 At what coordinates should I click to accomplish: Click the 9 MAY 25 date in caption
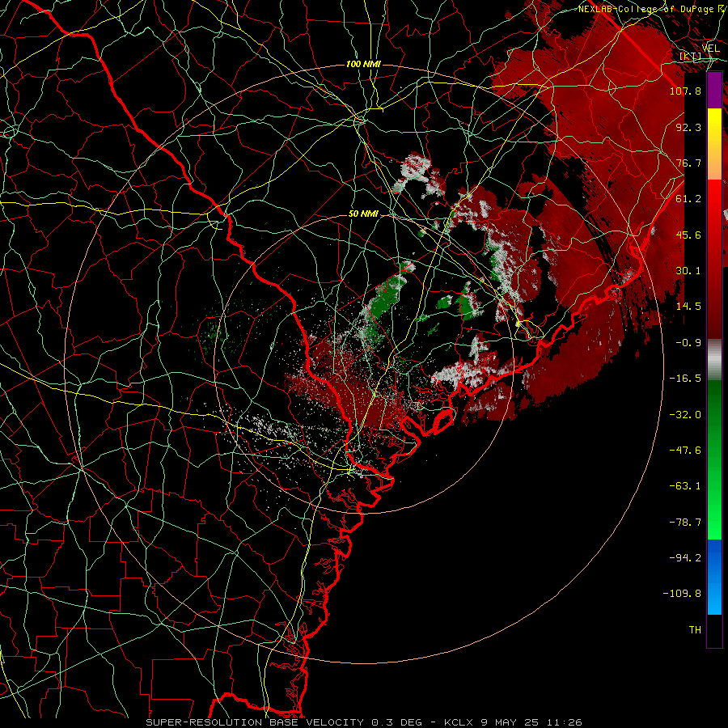point(510,722)
